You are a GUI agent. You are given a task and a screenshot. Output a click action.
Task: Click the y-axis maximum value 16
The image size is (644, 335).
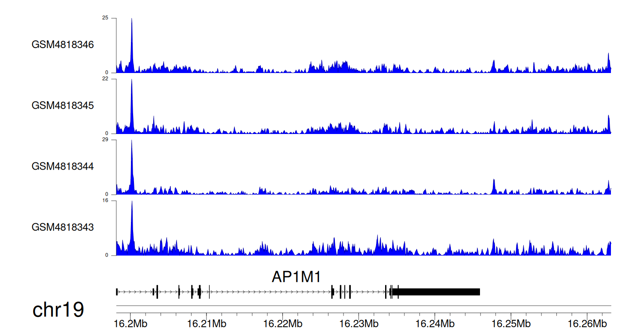pos(105,201)
